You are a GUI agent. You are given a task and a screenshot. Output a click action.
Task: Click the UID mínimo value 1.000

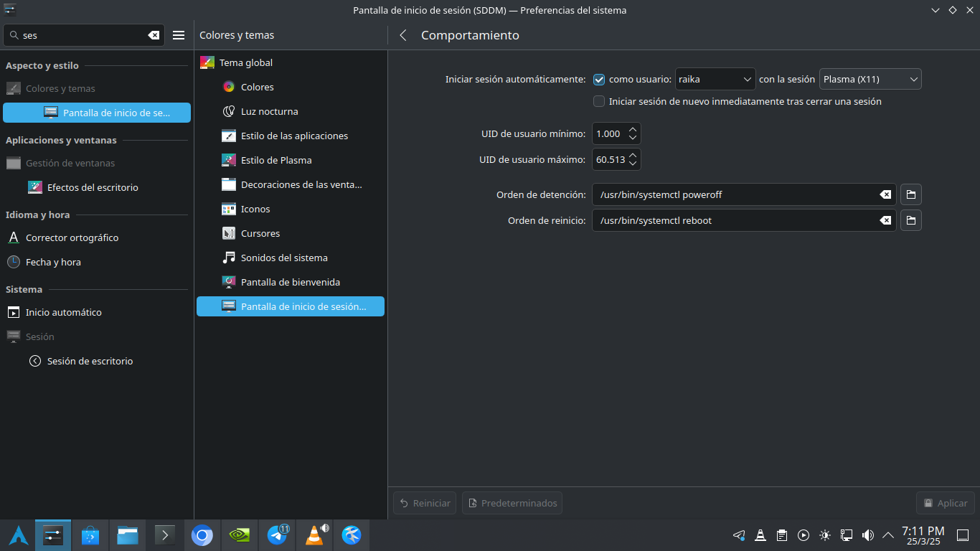click(608, 134)
